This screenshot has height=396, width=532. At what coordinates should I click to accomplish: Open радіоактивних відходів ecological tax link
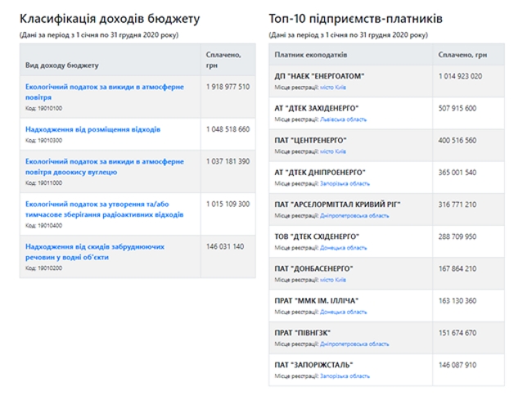tap(105, 209)
